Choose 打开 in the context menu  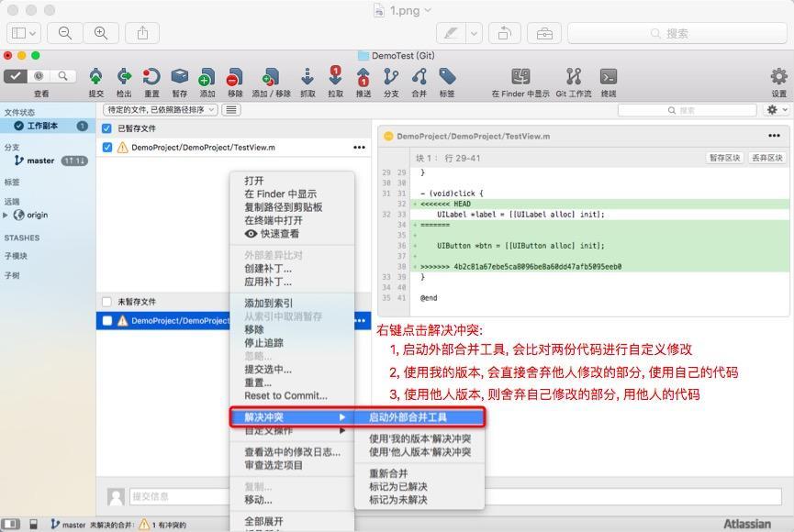(253, 181)
